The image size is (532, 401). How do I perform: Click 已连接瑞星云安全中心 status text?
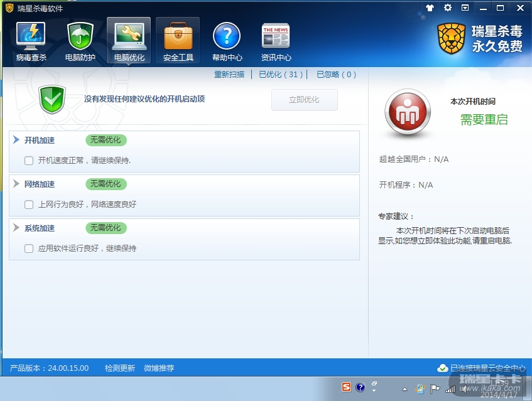(x=487, y=368)
